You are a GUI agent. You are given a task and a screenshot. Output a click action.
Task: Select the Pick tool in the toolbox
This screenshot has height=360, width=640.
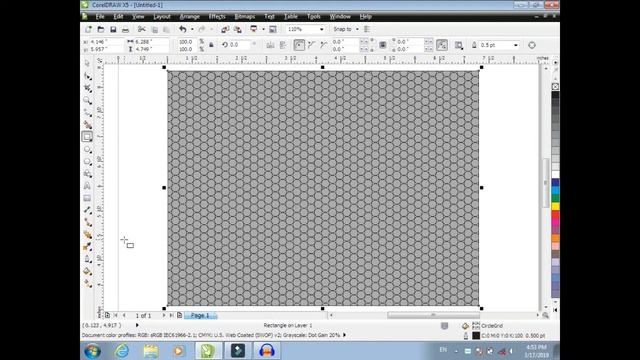(x=87, y=64)
